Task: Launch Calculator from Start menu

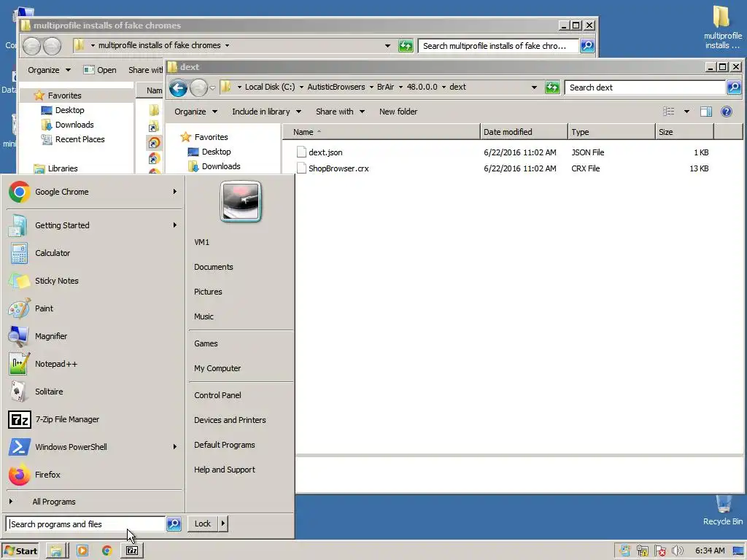Action: click(94, 253)
